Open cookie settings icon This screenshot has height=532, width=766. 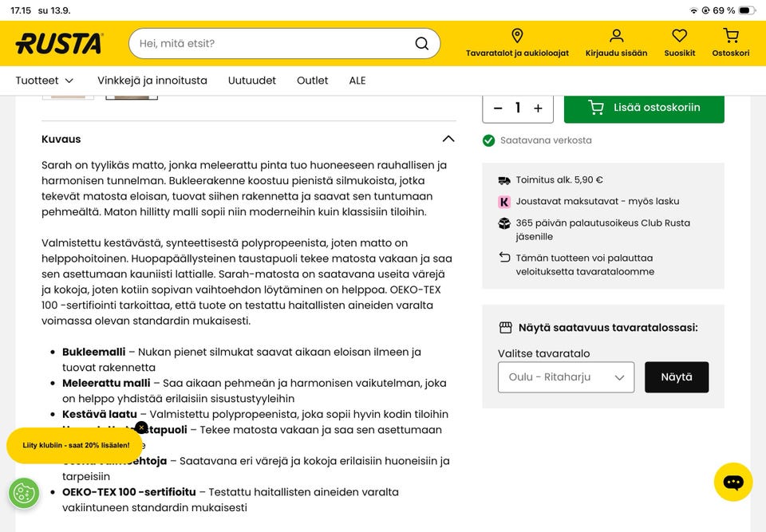coord(24,493)
